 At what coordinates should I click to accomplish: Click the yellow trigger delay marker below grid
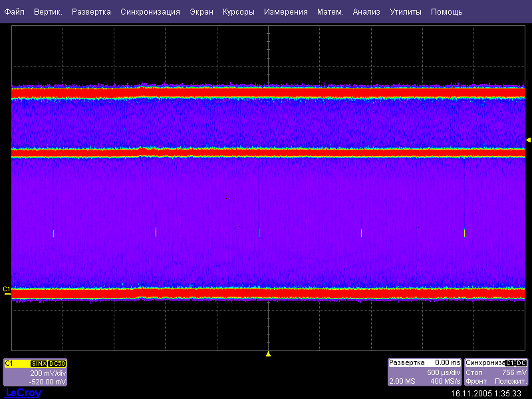[x=268, y=354]
